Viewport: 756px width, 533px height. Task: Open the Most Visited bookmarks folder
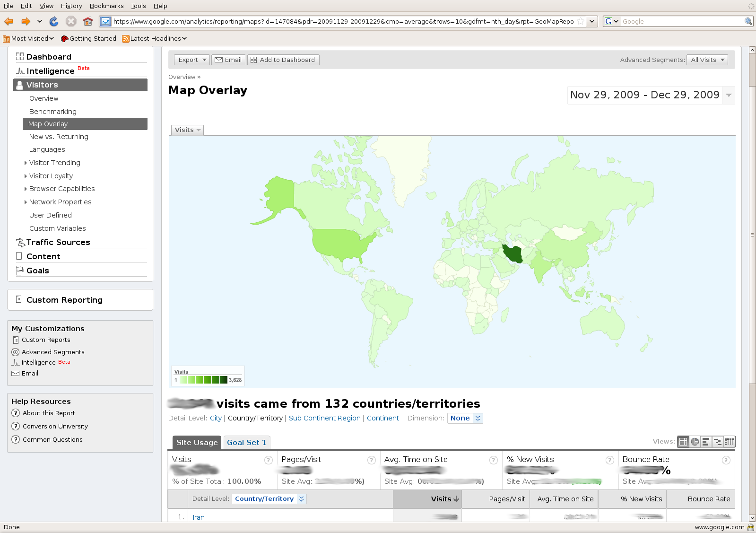tap(28, 38)
